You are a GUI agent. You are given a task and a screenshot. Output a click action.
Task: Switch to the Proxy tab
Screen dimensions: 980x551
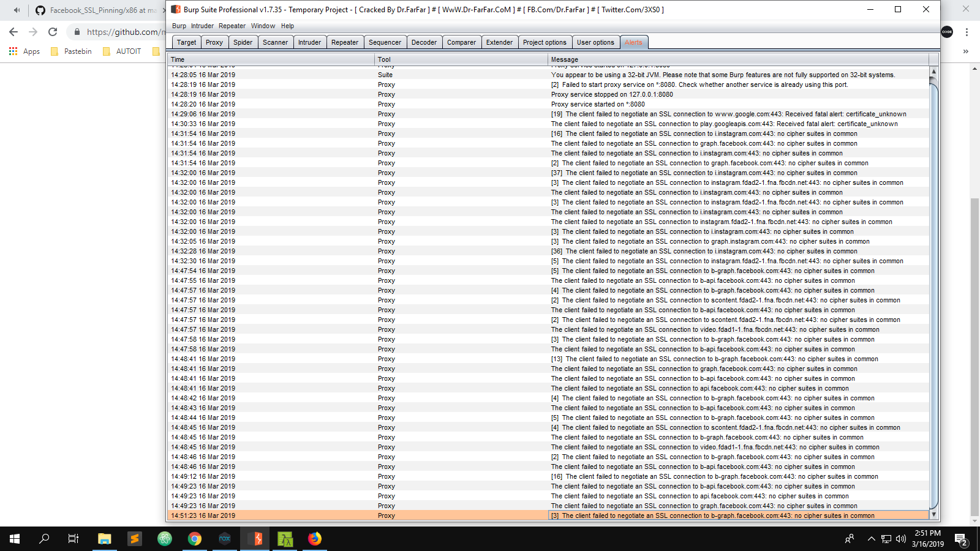(214, 42)
